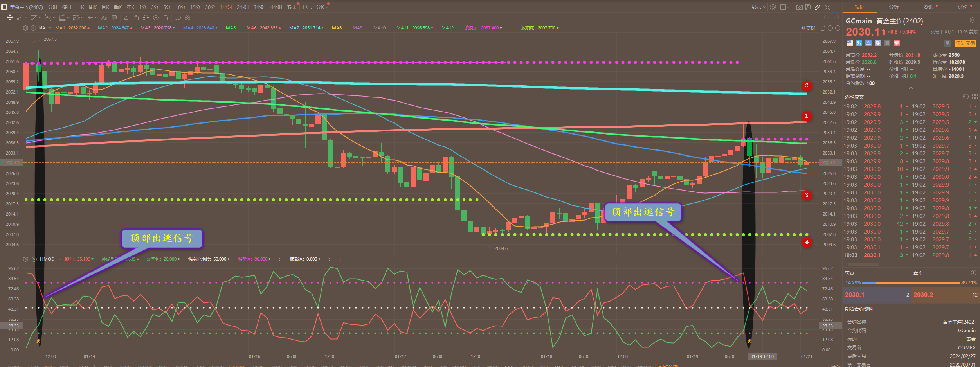Viewport: 980px width, 367px height.
Task: Click the linked-circles icon in drawing toolbar
Action: tap(178, 18)
